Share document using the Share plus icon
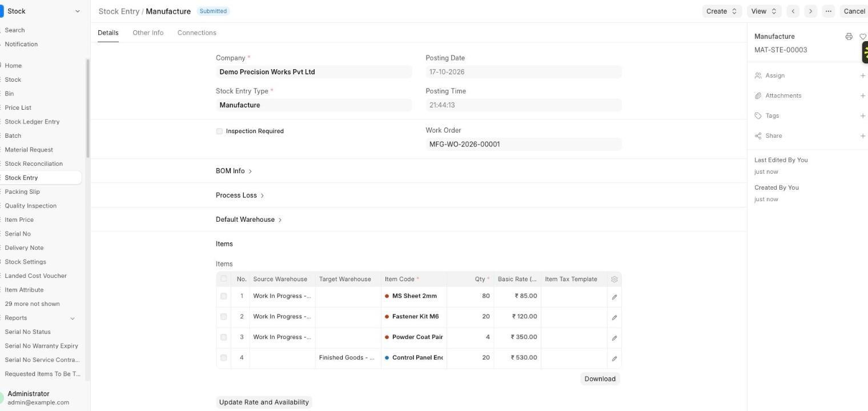The width and height of the screenshot is (868, 411). click(862, 136)
